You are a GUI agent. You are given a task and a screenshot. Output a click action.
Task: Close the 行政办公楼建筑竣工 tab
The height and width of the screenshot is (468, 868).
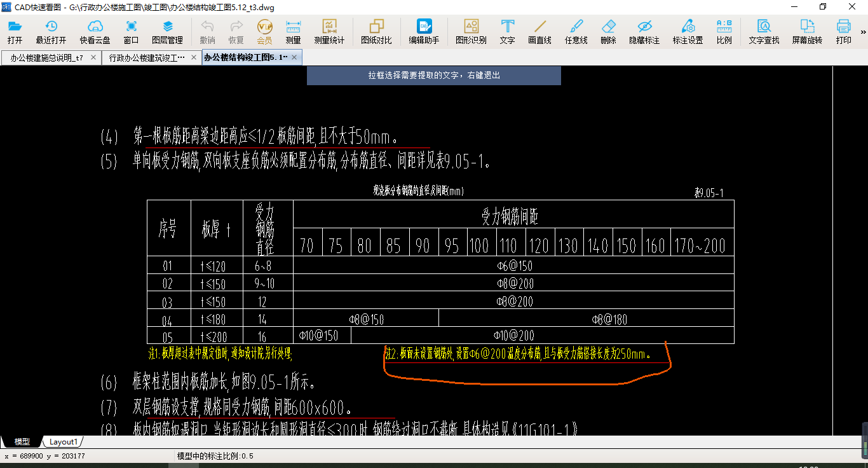click(x=194, y=57)
